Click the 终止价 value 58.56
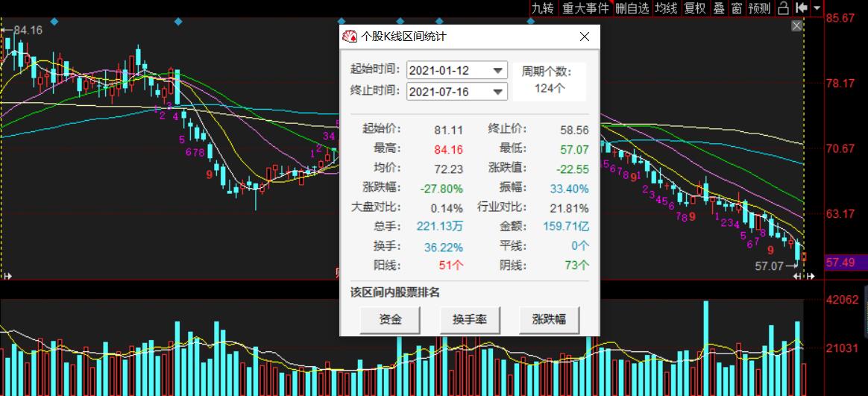Viewport: 868px width, 396px height. click(x=574, y=131)
